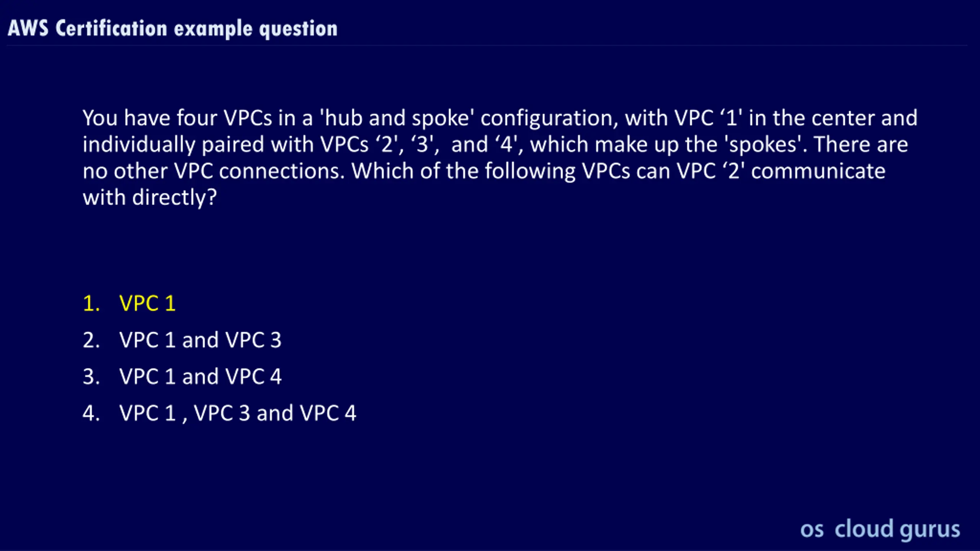This screenshot has height=551, width=980.
Task: Click the slide title AWS Certification example question
Action: coord(173,28)
